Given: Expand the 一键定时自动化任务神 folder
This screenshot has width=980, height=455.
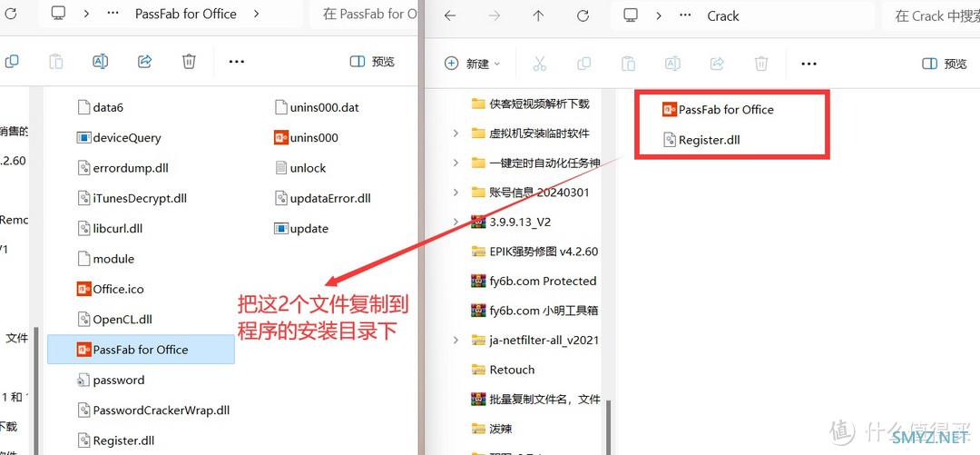Looking at the screenshot, I should 456,163.
